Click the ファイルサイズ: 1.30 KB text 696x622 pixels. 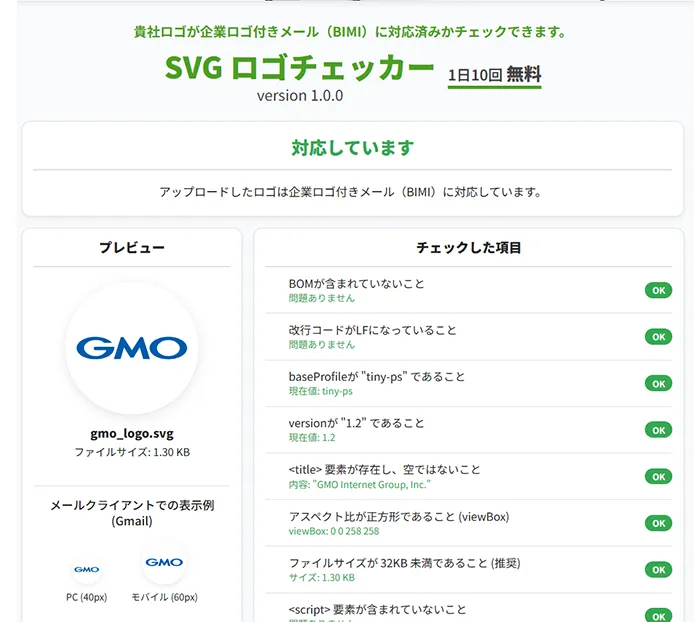click(x=132, y=452)
